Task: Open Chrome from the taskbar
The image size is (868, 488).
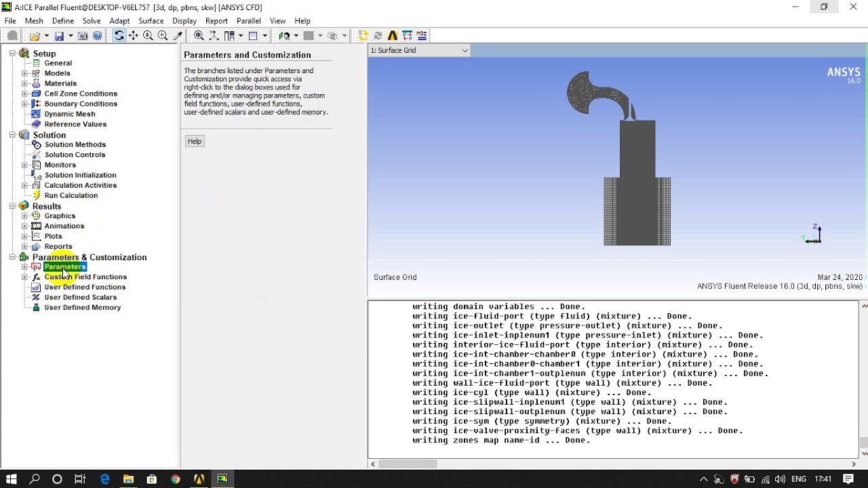Action: (x=176, y=479)
